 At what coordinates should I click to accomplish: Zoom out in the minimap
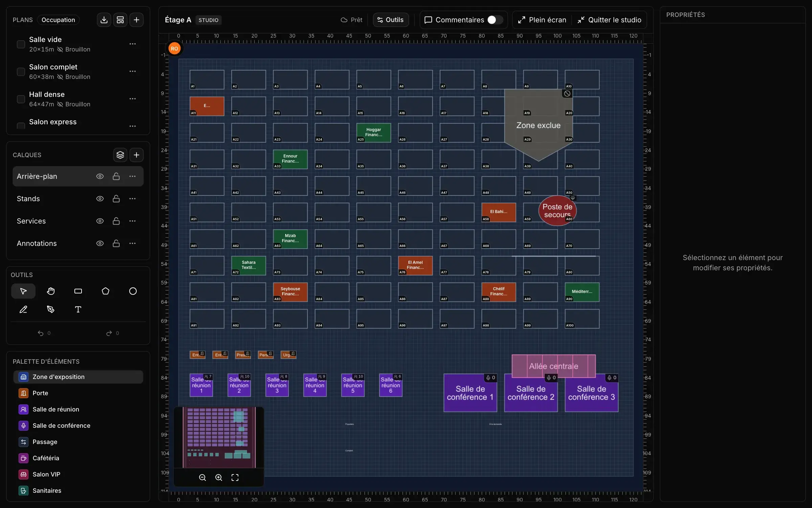coord(203,478)
